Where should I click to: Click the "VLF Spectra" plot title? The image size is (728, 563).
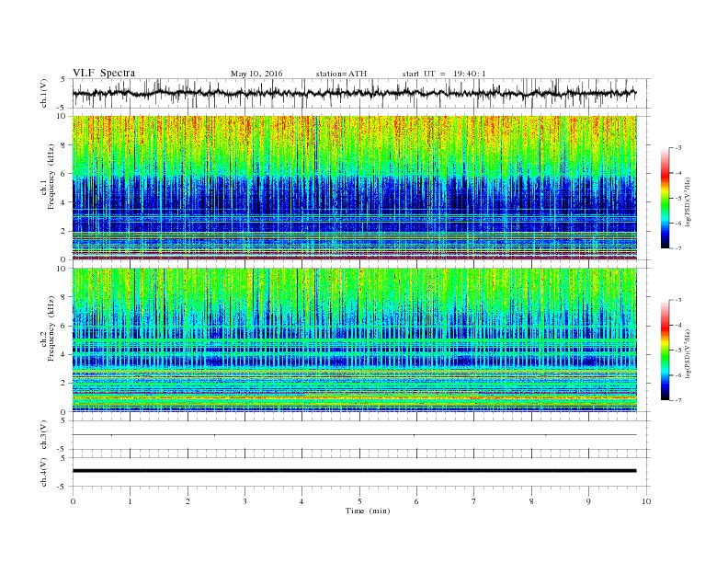coord(104,73)
